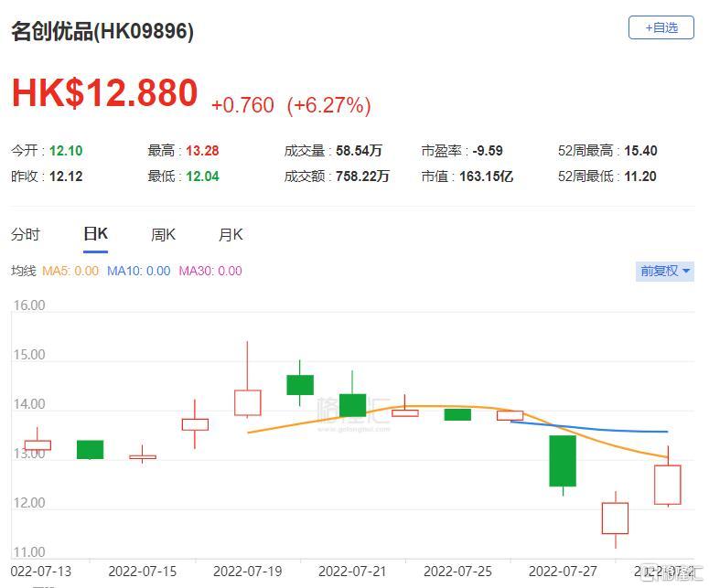The image size is (709, 588).
Task: Click the 2022-07-15 small red candlestick
Action: pyautogui.click(x=143, y=457)
